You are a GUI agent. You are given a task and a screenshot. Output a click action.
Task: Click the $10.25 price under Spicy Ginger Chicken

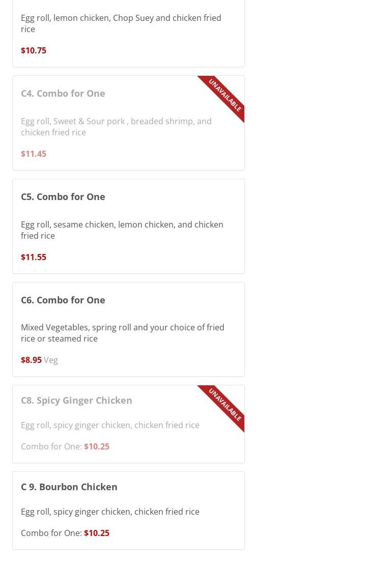97,446
